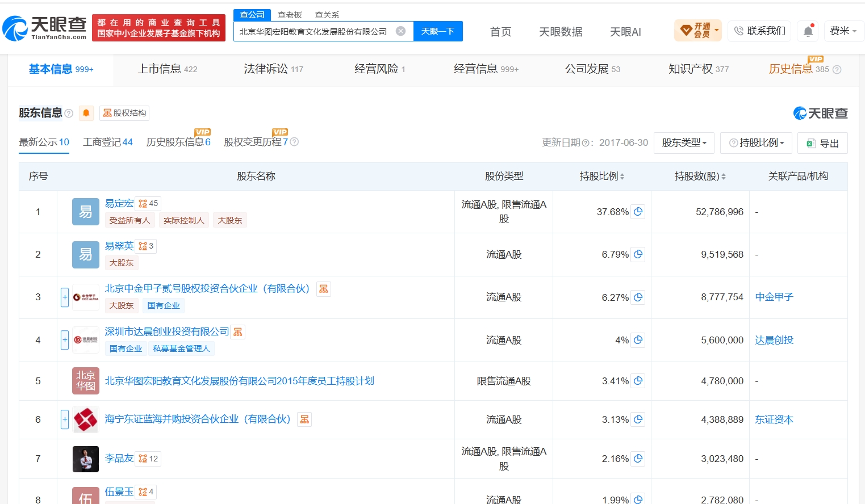Screen dimensions: 865x504
Task: Expand the 北京中金甲子贰号 shareholder row
Action: tap(65, 297)
